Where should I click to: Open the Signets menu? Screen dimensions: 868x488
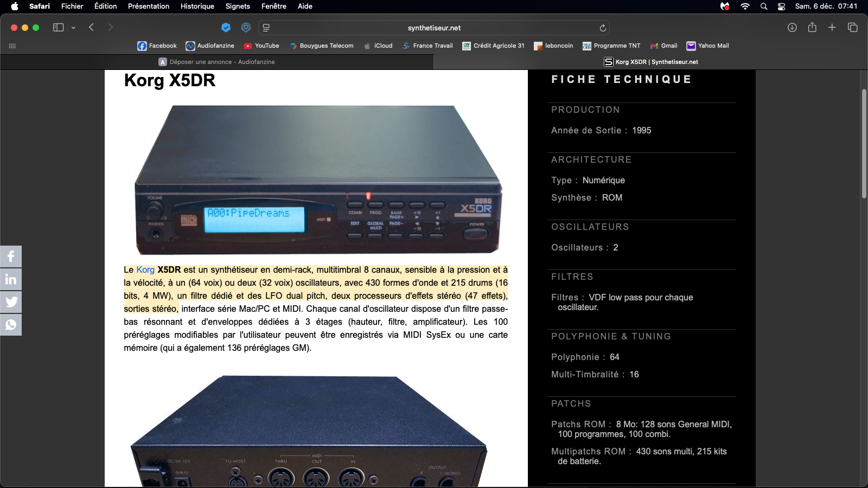238,7
